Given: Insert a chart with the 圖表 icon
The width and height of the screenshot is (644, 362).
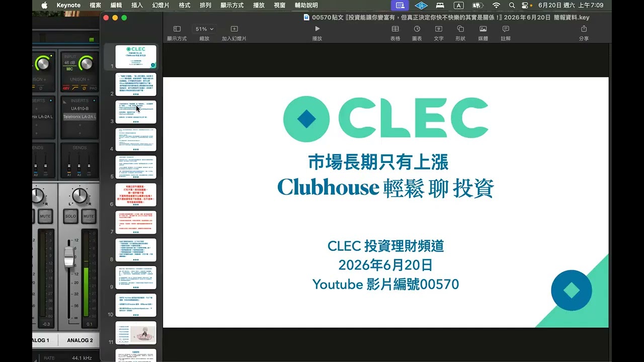Looking at the screenshot, I should pyautogui.click(x=417, y=29).
